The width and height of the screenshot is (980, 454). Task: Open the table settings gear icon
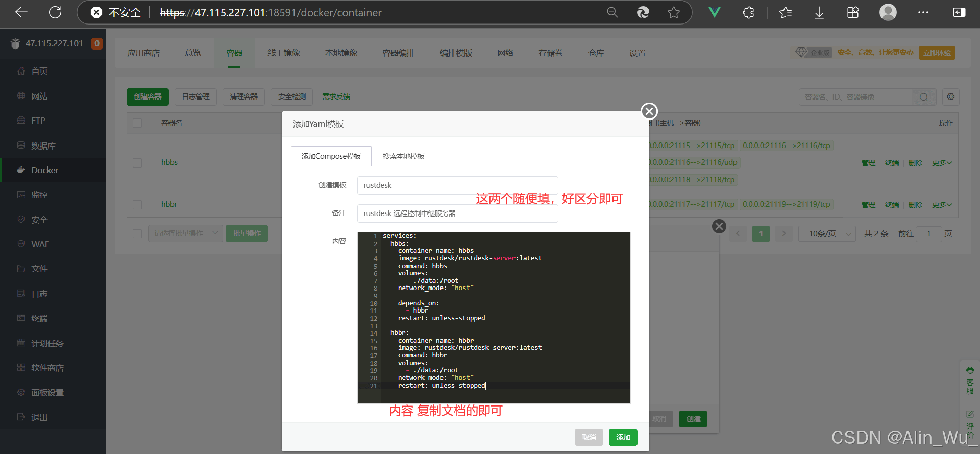[950, 97]
